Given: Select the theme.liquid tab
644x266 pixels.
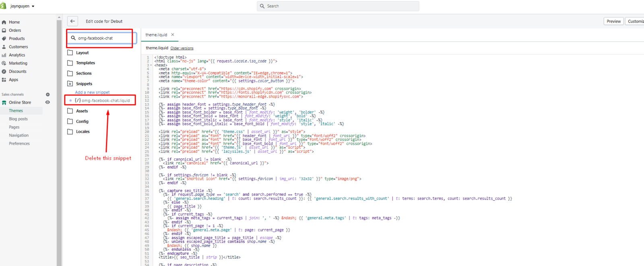Looking at the screenshot, I should pos(156,35).
